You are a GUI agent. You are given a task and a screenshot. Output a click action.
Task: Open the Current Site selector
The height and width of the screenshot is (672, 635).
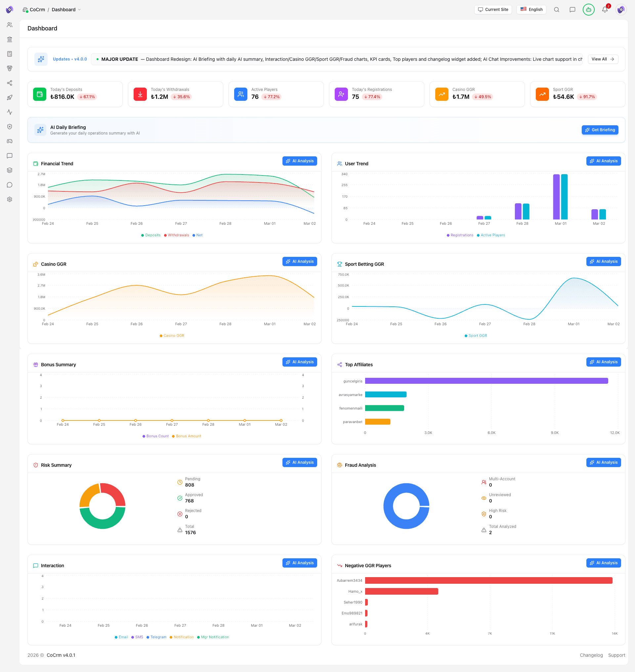point(493,10)
